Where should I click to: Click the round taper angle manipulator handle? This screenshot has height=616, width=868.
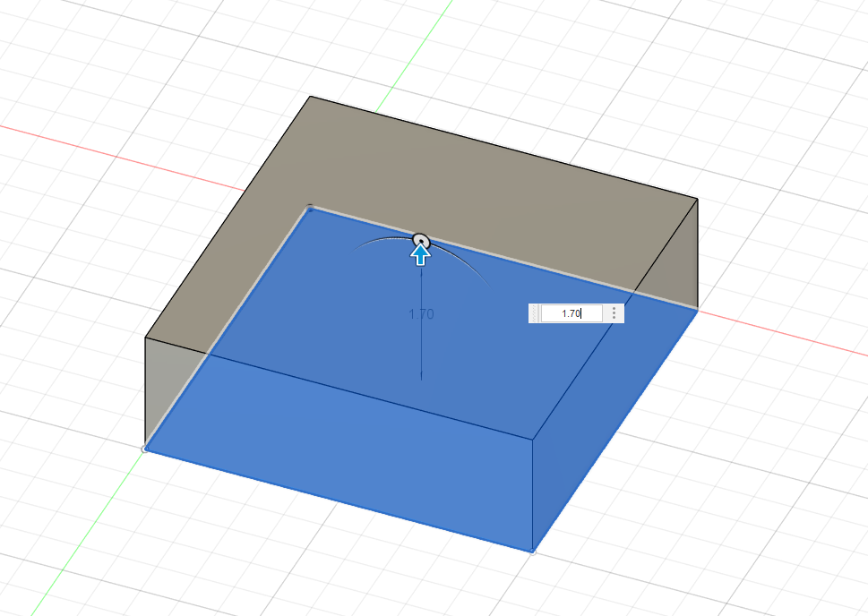pos(420,240)
